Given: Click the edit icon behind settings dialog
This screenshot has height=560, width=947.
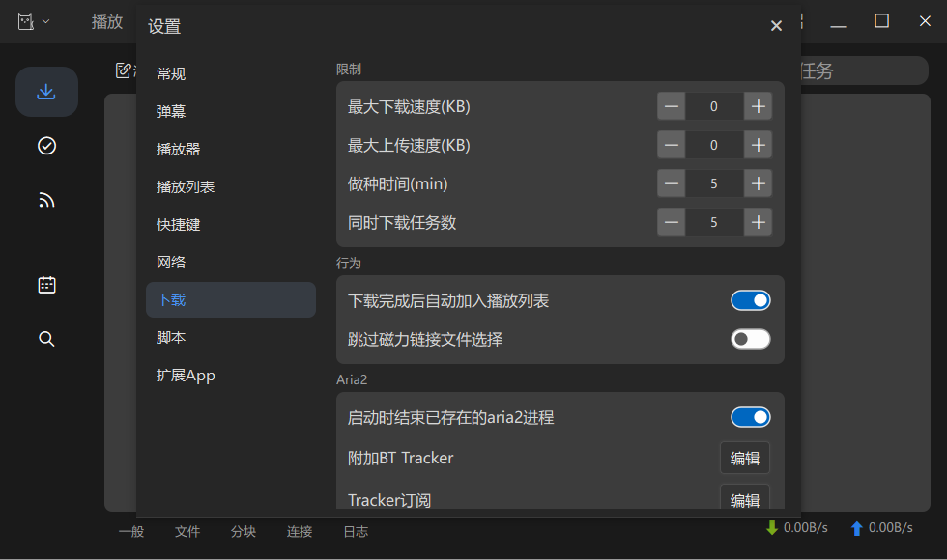Looking at the screenshot, I should point(124,70).
